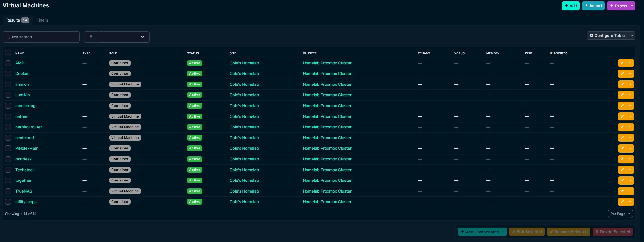Switch to the Results tab
This screenshot has height=242, width=644.
point(17,20)
